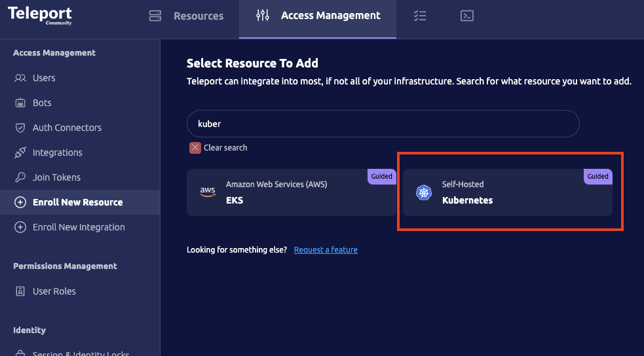Select Enroll New Resource item

click(x=80, y=202)
